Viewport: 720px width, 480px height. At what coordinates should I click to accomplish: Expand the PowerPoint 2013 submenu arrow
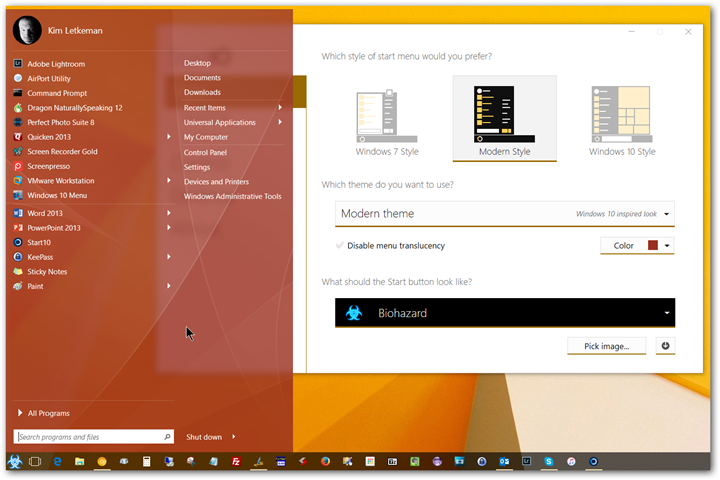[169, 228]
